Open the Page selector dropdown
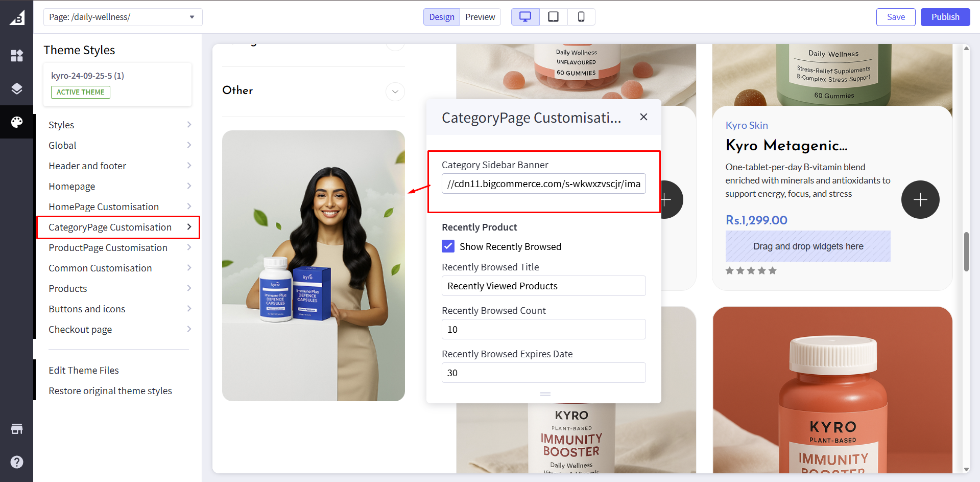The width and height of the screenshot is (980, 482). [123, 17]
